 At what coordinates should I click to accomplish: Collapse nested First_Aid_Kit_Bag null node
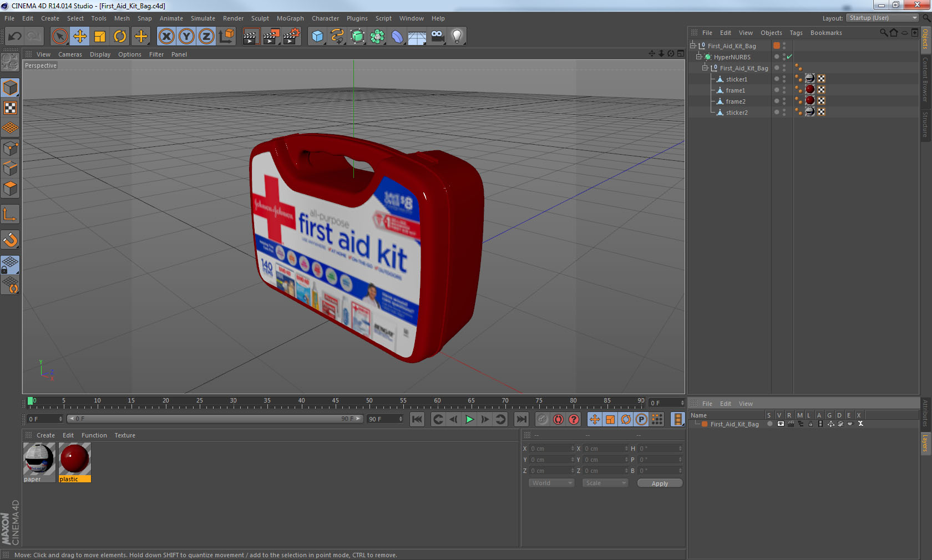pos(705,68)
